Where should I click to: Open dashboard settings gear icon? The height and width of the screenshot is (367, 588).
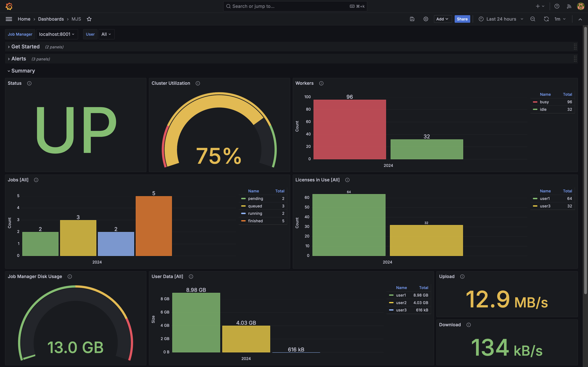coord(426,19)
